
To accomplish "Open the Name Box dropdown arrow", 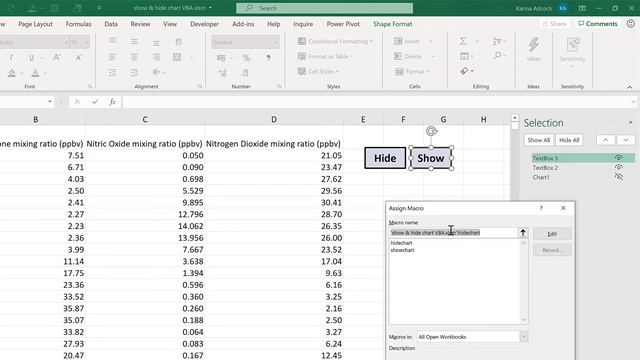I will 50,102.
